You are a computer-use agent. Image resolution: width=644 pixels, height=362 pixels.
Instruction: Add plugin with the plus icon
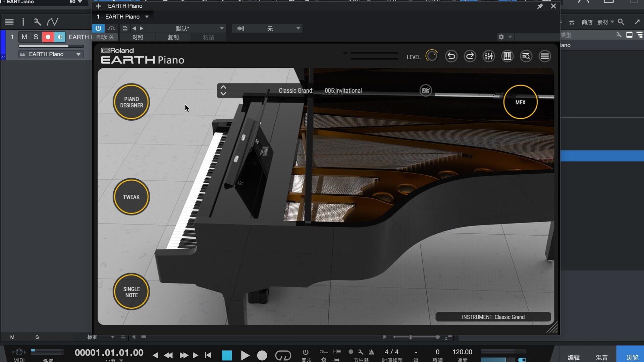99,6
